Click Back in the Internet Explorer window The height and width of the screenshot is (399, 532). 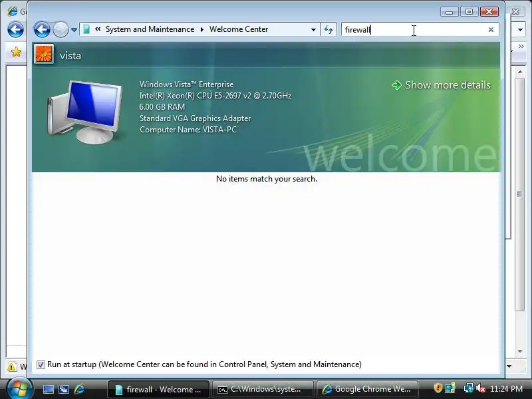[15, 29]
